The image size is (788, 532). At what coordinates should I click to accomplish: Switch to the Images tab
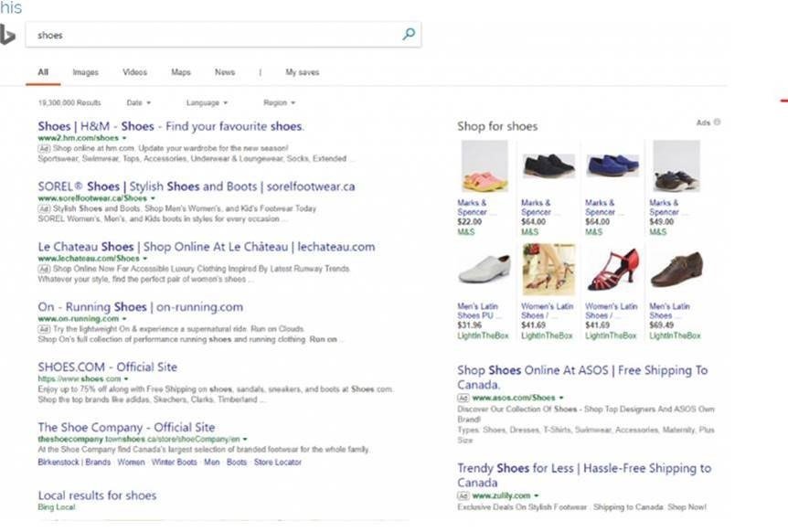(85, 72)
